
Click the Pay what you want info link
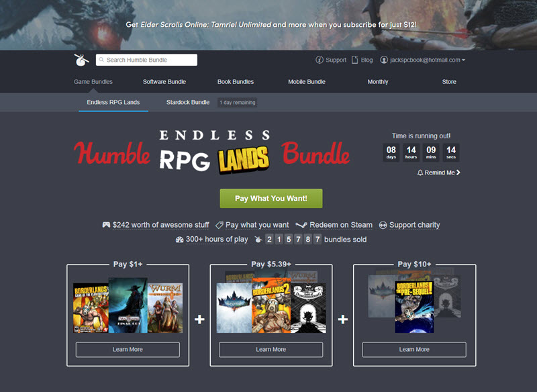click(x=257, y=225)
